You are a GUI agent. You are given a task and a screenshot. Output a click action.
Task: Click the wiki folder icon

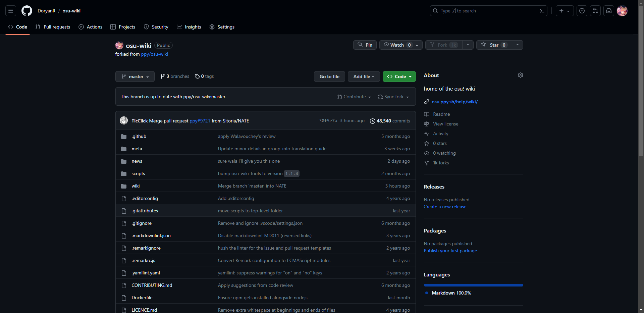click(x=124, y=186)
